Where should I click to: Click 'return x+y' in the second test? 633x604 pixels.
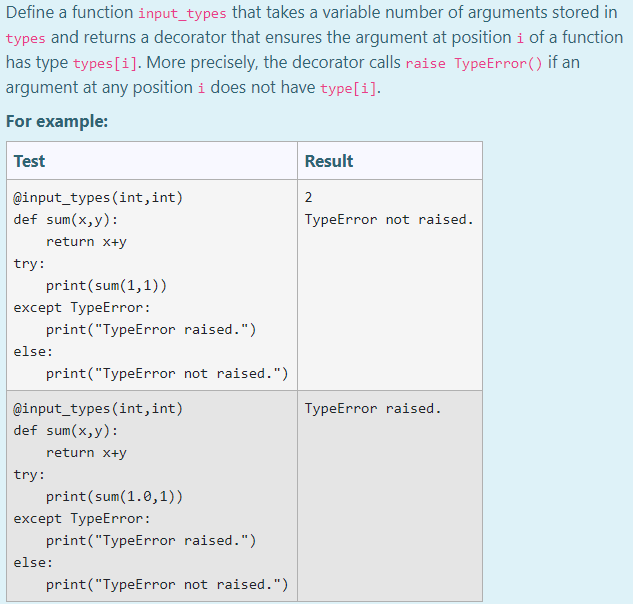tap(86, 453)
